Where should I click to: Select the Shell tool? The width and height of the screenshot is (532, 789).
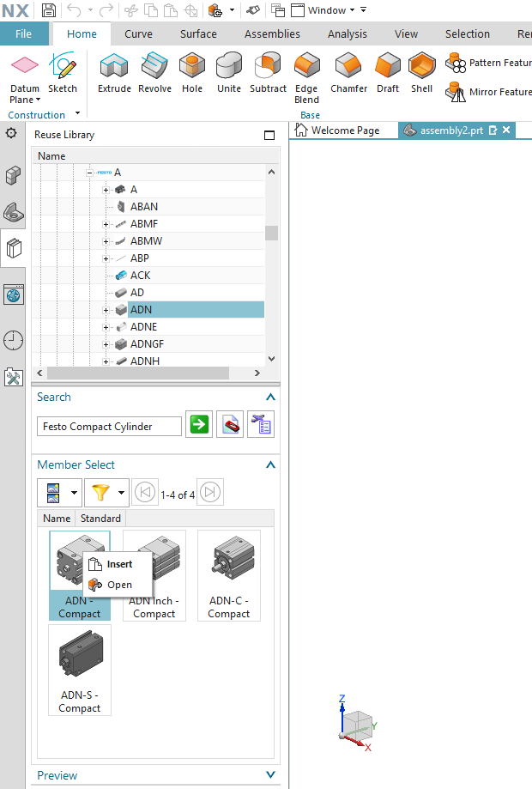click(421, 72)
